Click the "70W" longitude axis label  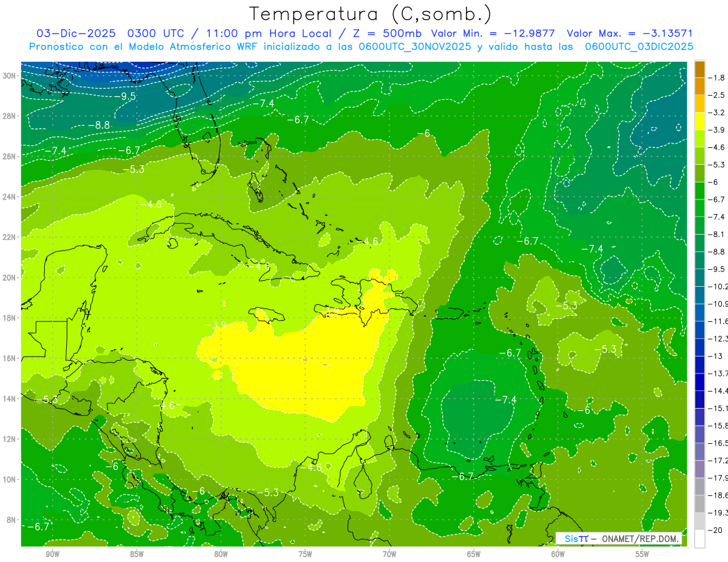[x=389, y=554]
